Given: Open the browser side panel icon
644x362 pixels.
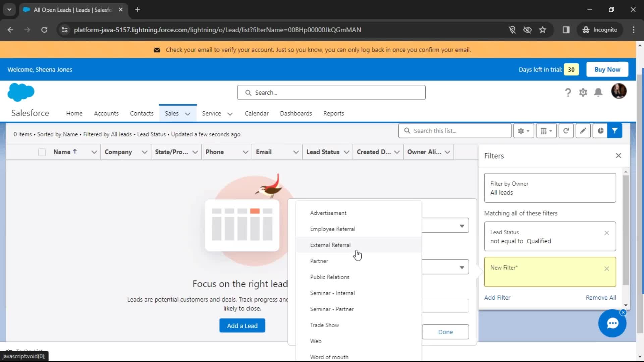Looking at the screenshot, I should tap(566, 30).
